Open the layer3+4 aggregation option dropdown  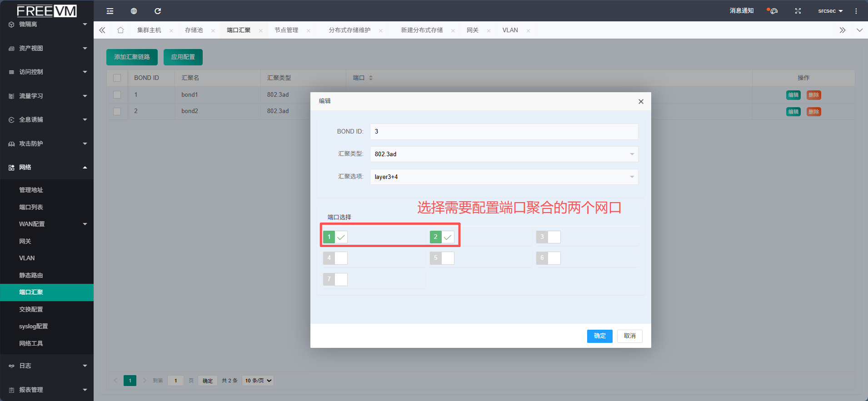coord(504,177)
